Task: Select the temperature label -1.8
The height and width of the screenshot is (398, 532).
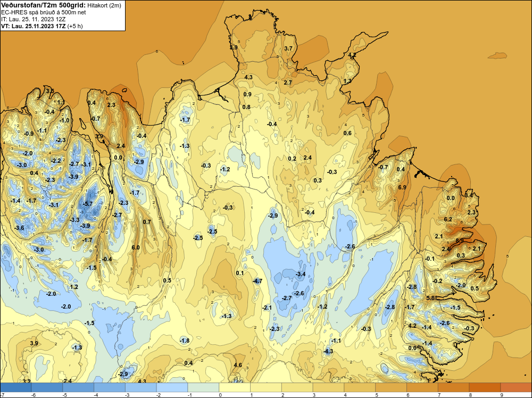Action: click(x=184, y=341)
